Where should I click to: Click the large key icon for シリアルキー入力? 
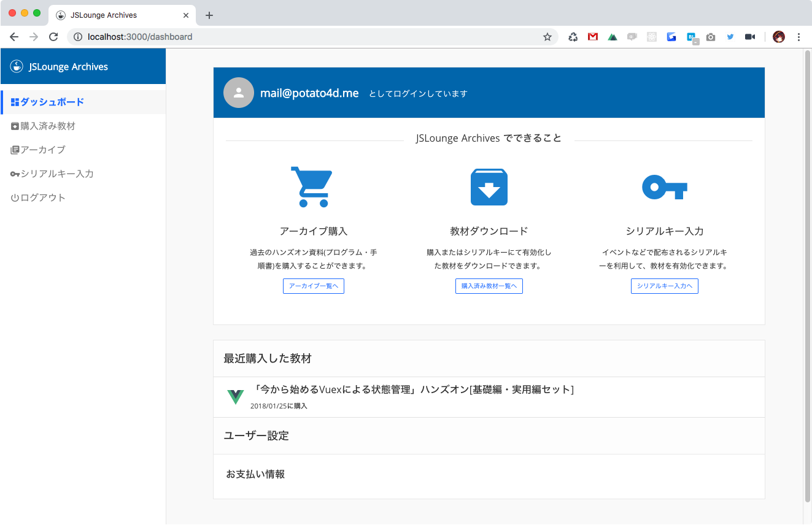[663, 186]
